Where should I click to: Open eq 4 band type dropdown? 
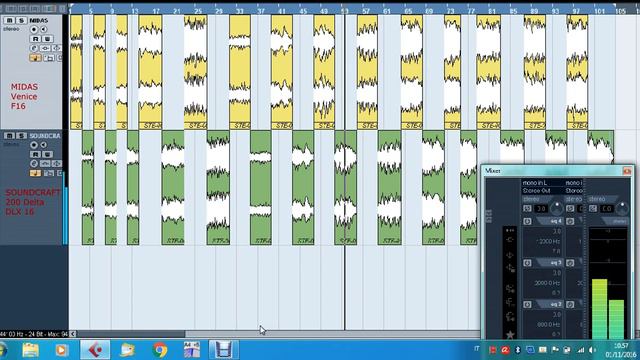[550, 221]
